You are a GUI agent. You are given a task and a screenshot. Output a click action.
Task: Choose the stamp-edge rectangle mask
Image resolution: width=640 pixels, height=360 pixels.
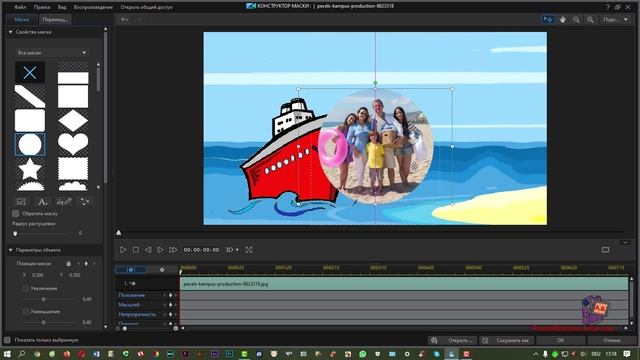coord(73,168)
